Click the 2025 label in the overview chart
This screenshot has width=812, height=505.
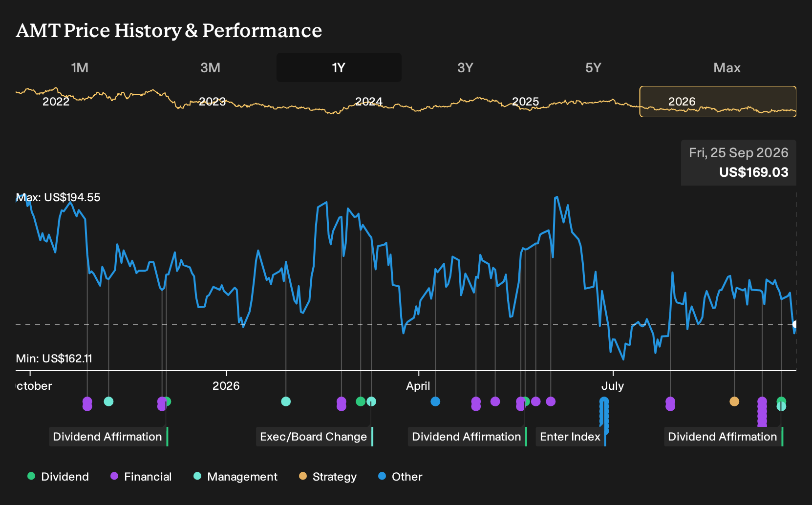coord(525,102)
